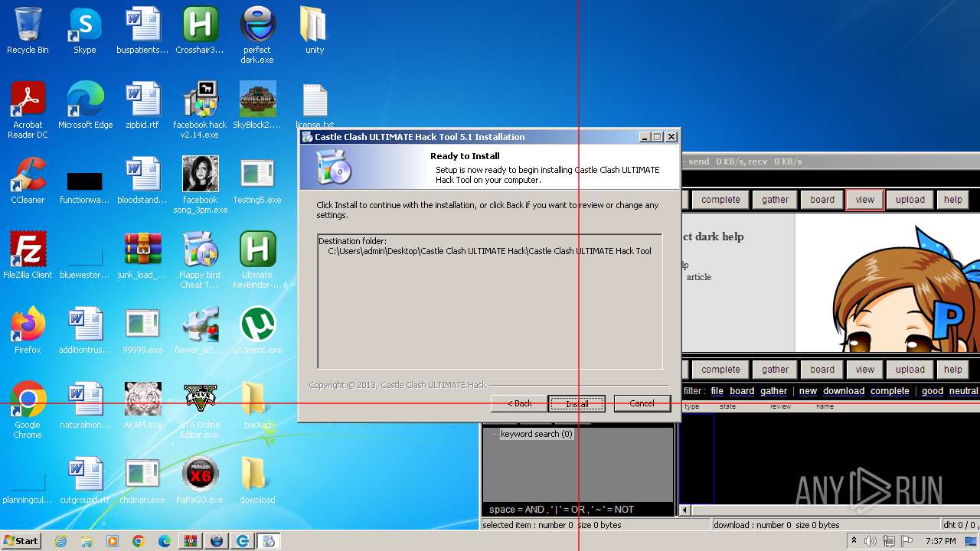The image size is (980, 551).
Task: Click horizontal scrollbar left arrow in Perfect Dark
Action: [684, 510]
